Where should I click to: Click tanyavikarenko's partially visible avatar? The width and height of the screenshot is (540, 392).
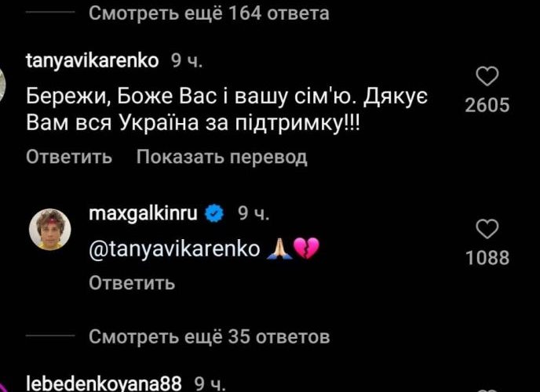[3, 84]
